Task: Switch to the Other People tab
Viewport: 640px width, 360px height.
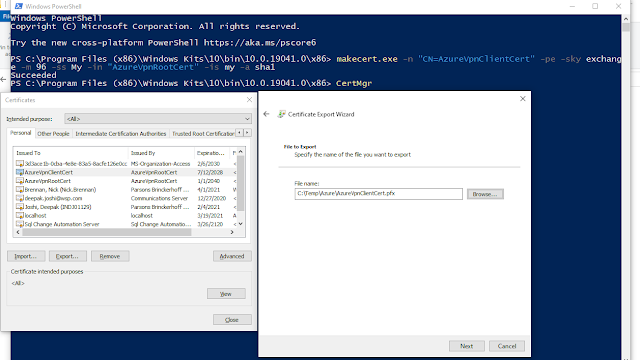Action: (53, 133)
